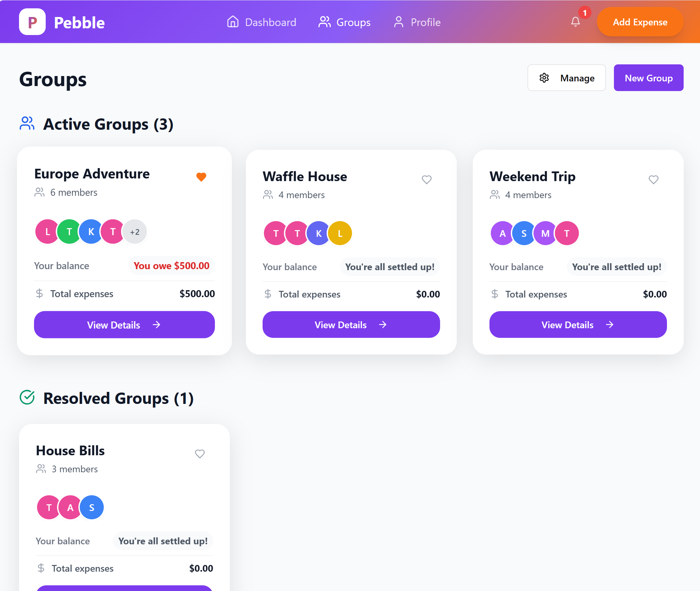Click the green T avatar in Europe Adventure

pos(69,232)
